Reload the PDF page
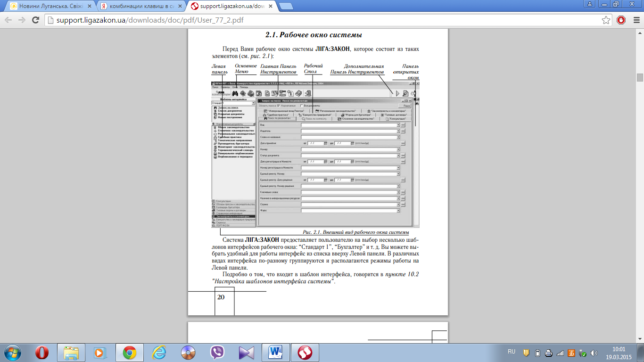The height and width of the screenshot is (362, 644). (35, 20)
